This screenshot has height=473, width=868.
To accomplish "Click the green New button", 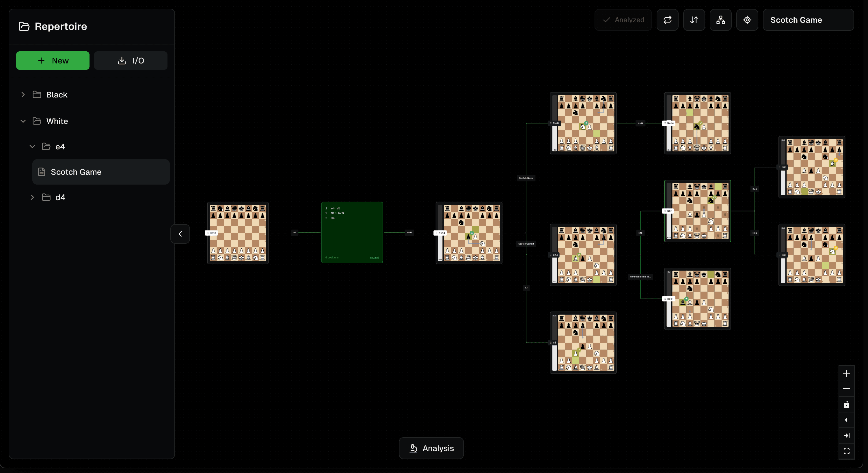I will point(52,61).
